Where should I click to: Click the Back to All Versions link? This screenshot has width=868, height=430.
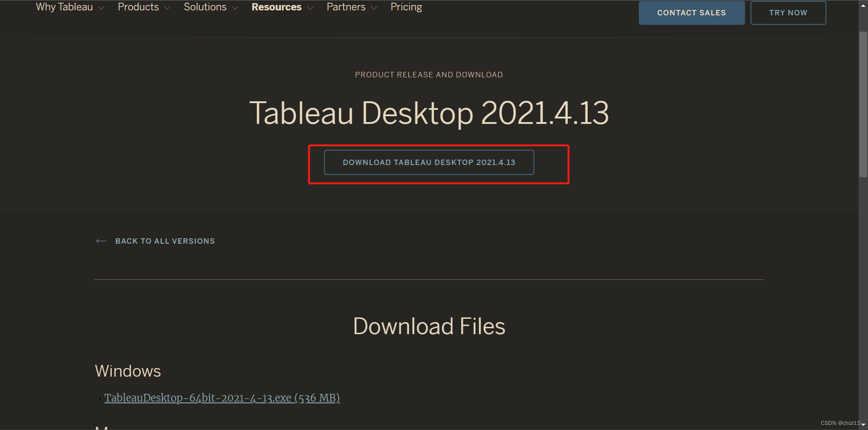(165, 241)
